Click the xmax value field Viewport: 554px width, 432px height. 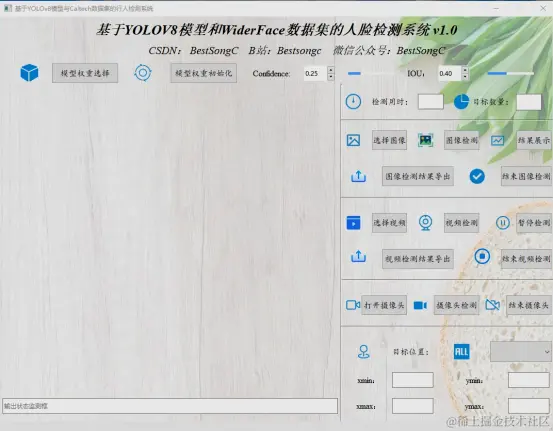tap(413, 406)
